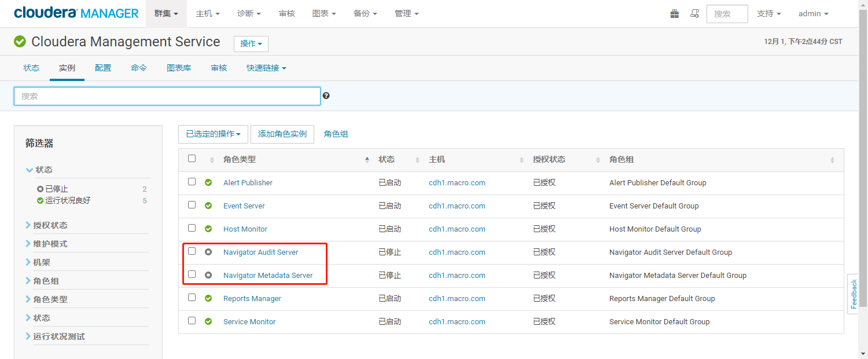The height and width of the screenshot is (359, 868).
Task: Open cdh1.macro.com host for Alert Publisher
Action: pyautogui.click(x=457, y=182)
